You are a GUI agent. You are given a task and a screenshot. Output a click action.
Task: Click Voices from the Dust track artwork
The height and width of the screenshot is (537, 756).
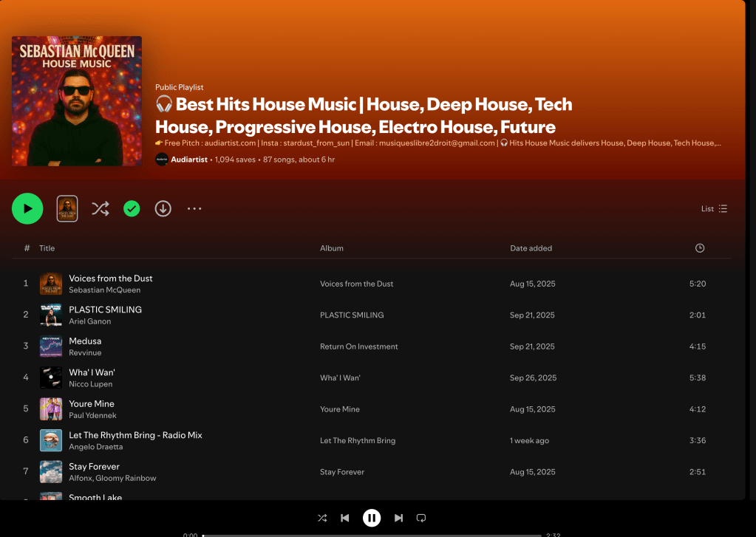[51, 284]
